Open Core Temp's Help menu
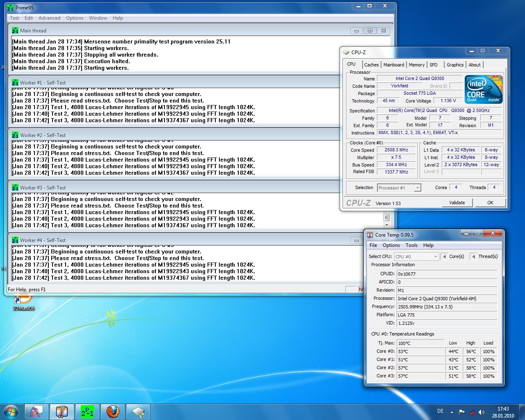The height and width of the screenshot is (420, 525). 428,245
